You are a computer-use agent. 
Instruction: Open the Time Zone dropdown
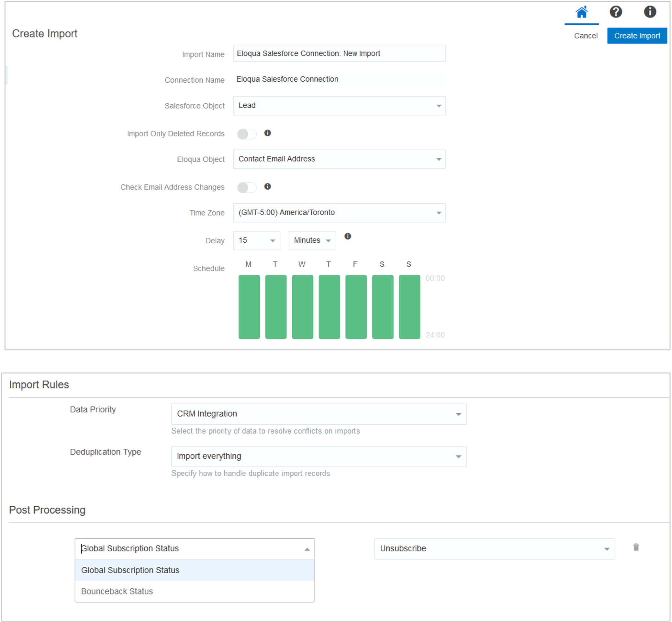pos(339,213)
